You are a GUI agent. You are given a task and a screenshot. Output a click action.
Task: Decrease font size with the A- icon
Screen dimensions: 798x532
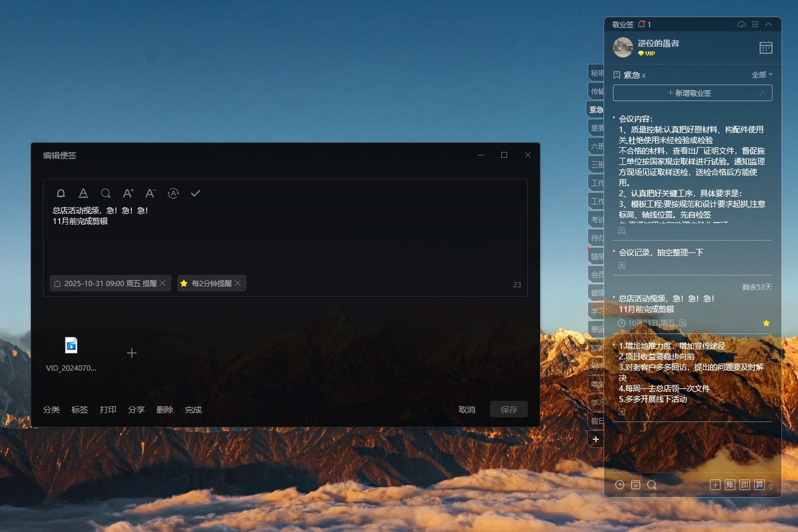coord(150,193)
